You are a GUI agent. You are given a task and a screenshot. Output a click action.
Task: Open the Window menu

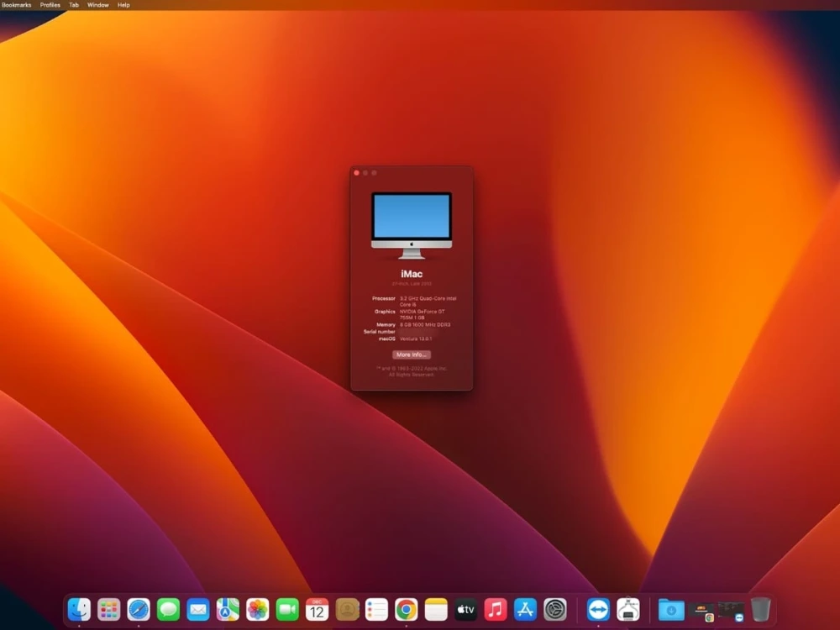pyautogui.click(x=98, y=5)
